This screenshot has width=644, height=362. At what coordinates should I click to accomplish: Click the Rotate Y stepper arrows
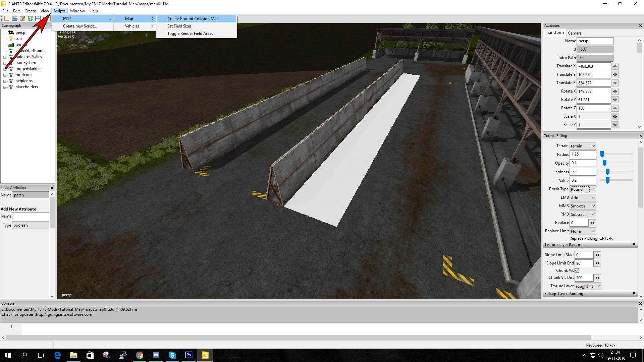coord(615,100)
